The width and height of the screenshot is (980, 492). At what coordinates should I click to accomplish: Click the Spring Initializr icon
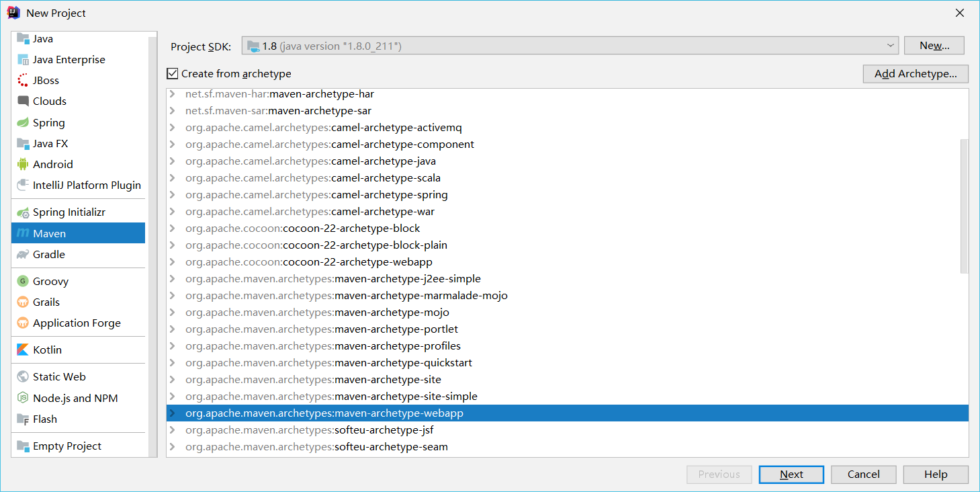(24, 212)
